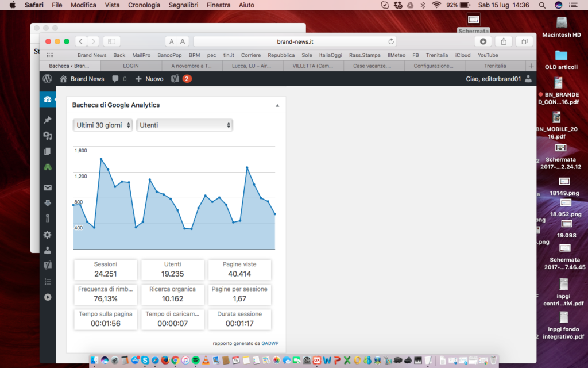Click the Yoast SEO notification icon in admin bar
The image size is (588, 368).
pyautogui.click(x=175, y=79)
